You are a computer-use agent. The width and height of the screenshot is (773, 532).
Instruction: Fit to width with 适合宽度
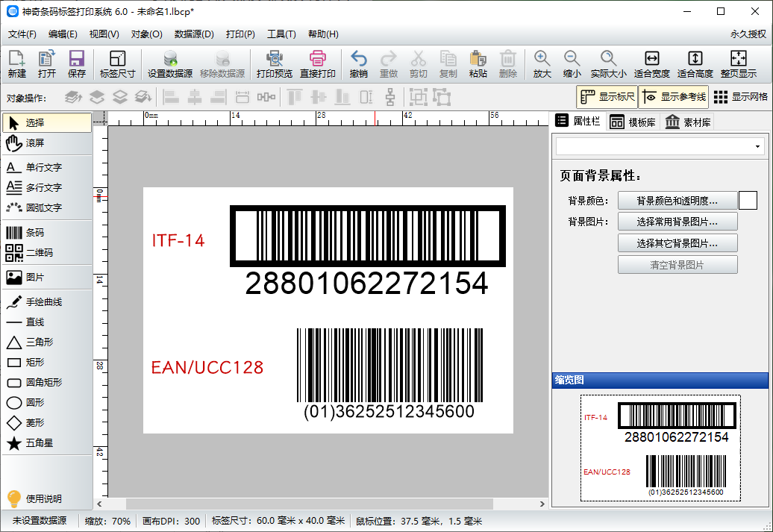point(651,64)
